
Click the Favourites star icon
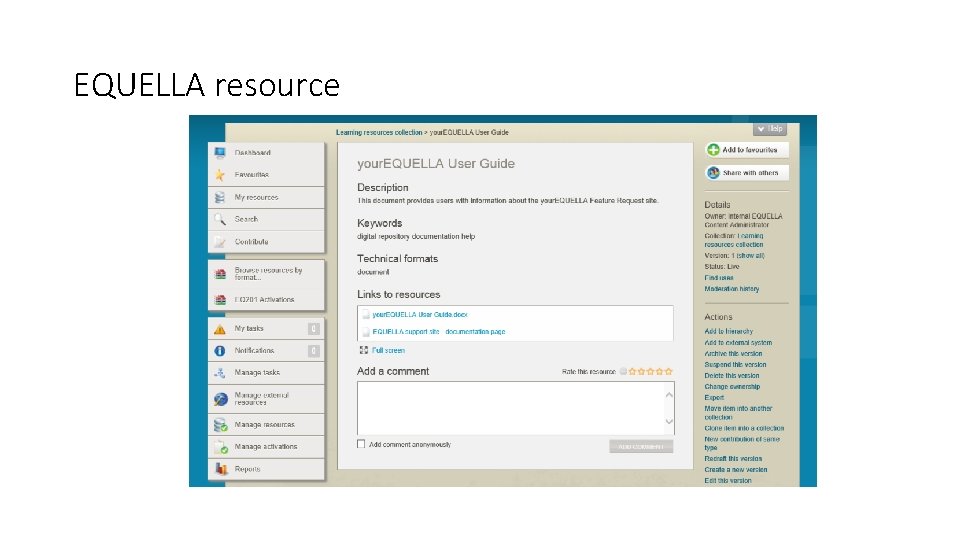pos(220,175)
